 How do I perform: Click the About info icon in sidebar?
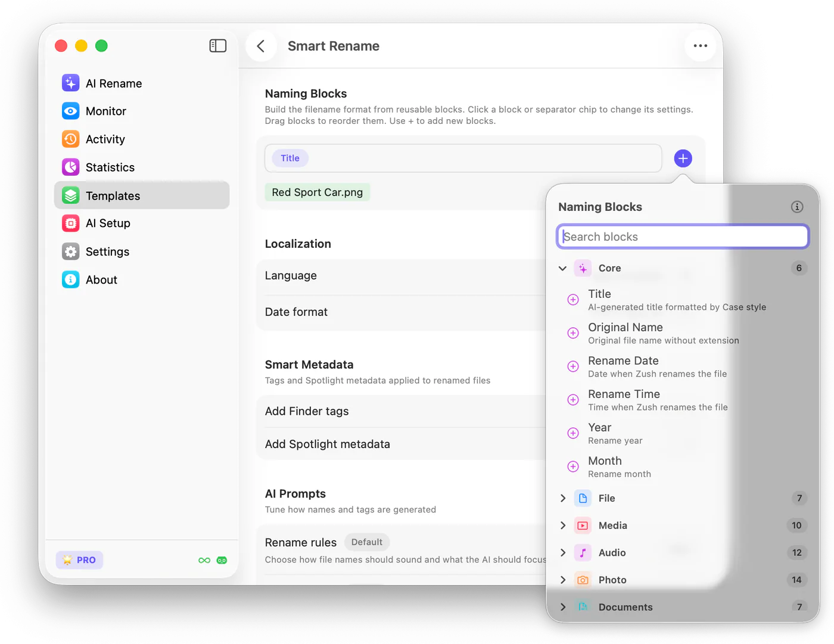[x=71, y=279]
